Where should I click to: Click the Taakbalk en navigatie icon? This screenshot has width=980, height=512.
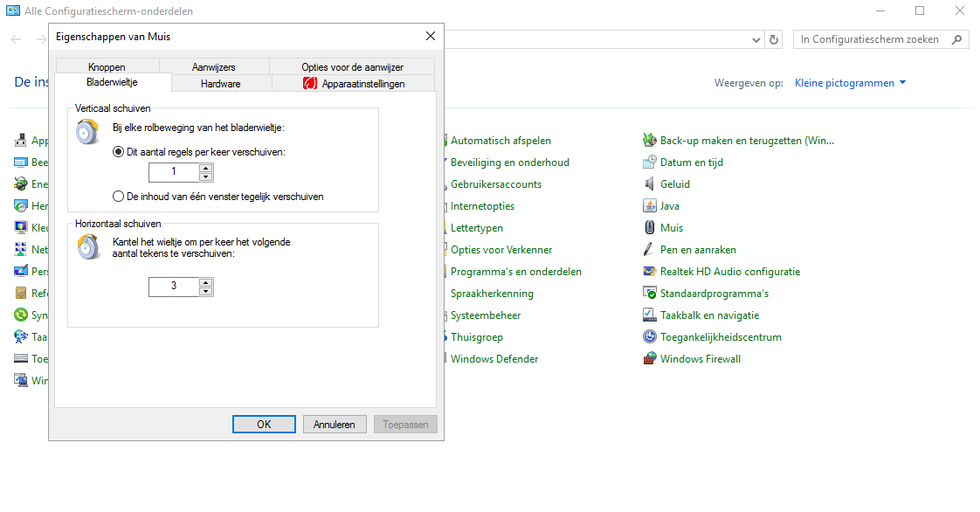[649, 315]
